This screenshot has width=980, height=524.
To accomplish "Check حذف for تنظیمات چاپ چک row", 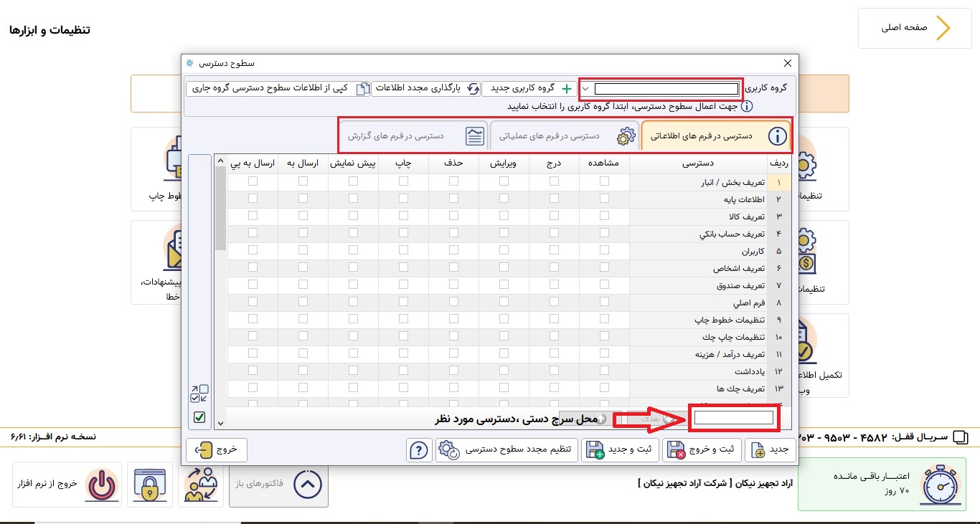I will coord(453,336).
